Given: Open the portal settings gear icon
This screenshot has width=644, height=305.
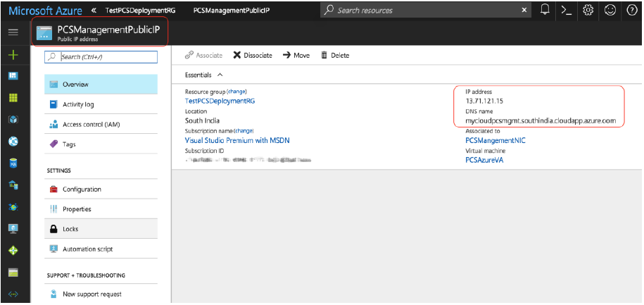Looking at the screenshot, I should tap(589, 11).
